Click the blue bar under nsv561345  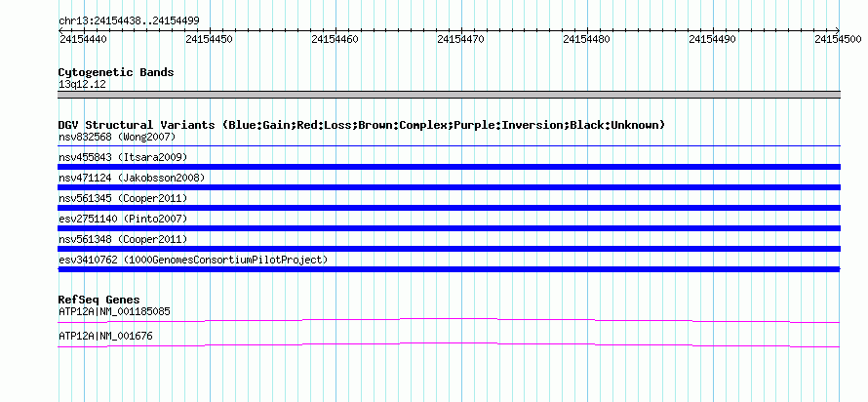[449, 208]
